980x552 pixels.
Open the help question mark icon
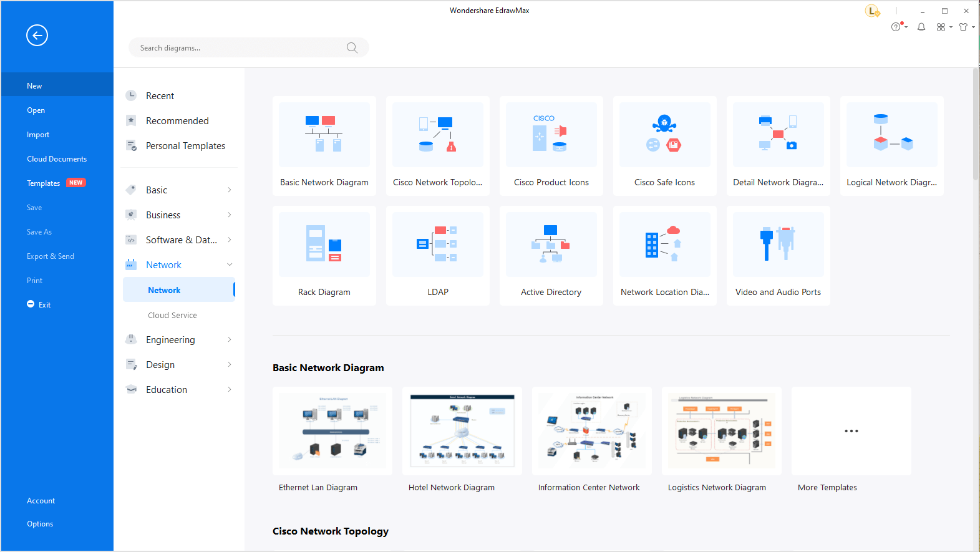pyautogui.click(x=896, y=27)
